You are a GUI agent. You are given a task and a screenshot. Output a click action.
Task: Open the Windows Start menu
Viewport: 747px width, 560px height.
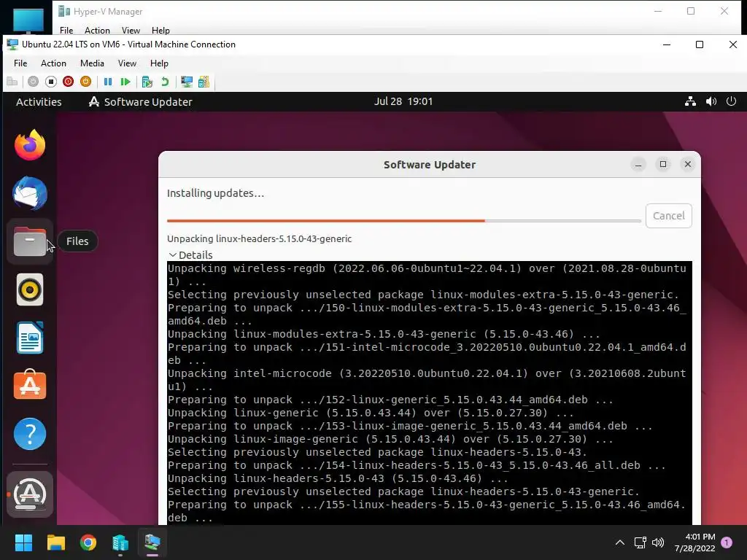pyautogui.click(x=23, y=542)
